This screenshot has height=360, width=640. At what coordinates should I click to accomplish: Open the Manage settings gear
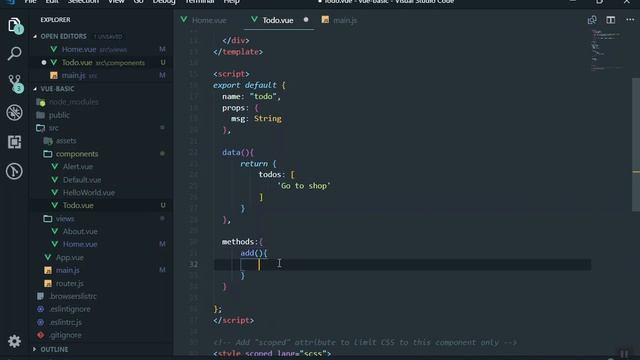[14, 341]
